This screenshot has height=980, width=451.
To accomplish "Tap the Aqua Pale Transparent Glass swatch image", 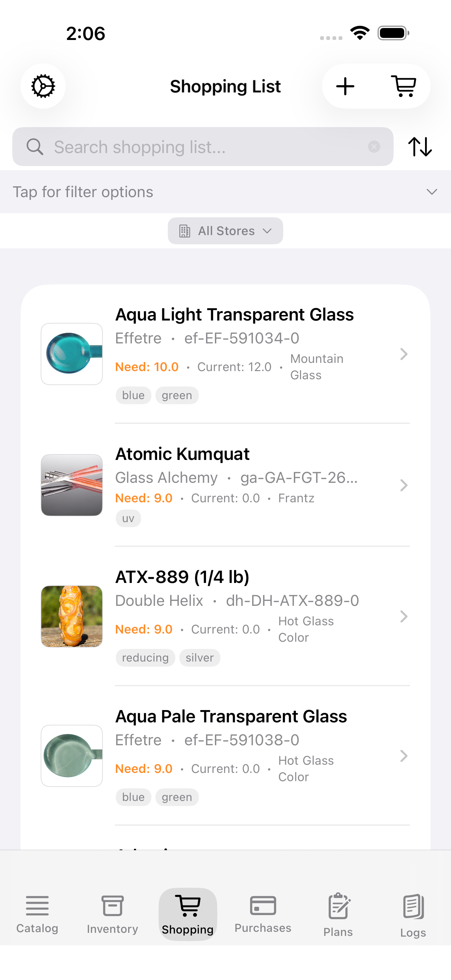I will (72, 756).
